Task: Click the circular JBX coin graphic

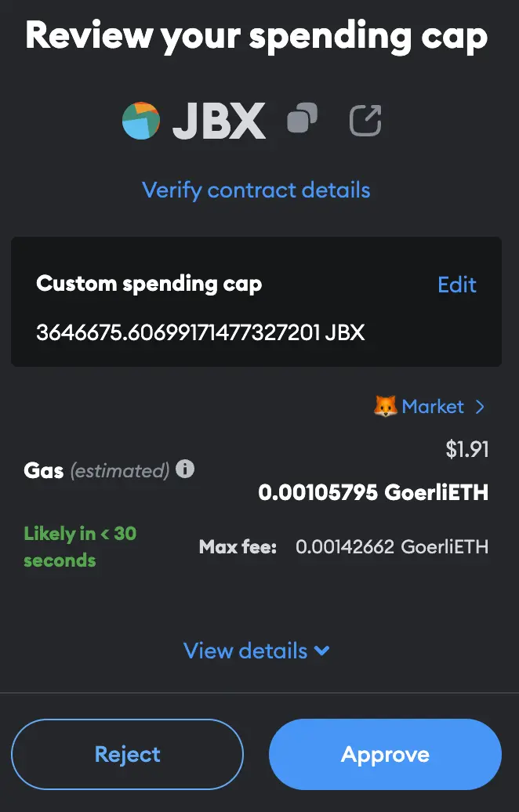Action: (141, 121)
